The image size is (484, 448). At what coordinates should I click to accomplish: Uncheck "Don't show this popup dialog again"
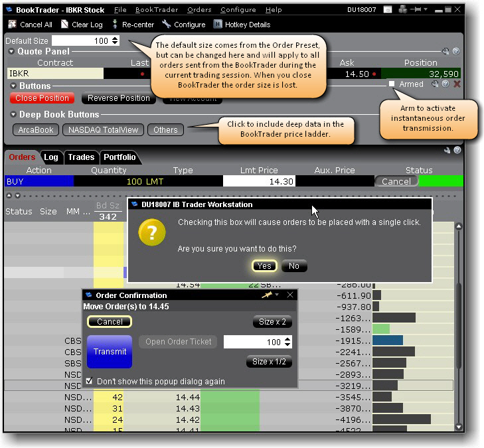[90, 382]
